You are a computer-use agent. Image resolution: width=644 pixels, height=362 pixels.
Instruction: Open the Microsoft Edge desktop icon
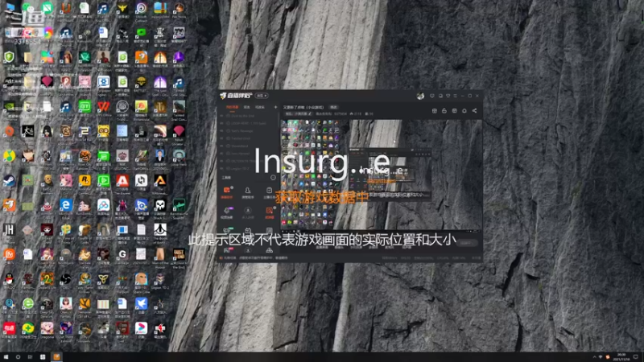(x=66, y=205)
